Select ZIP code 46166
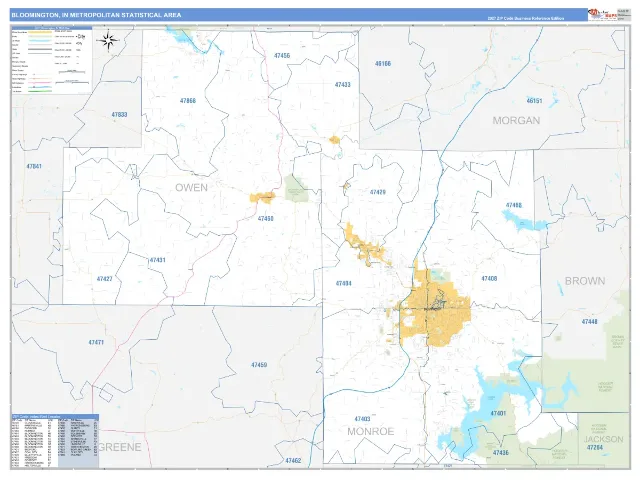Viewport: 640px width, 480px height. tap(383, 64)
